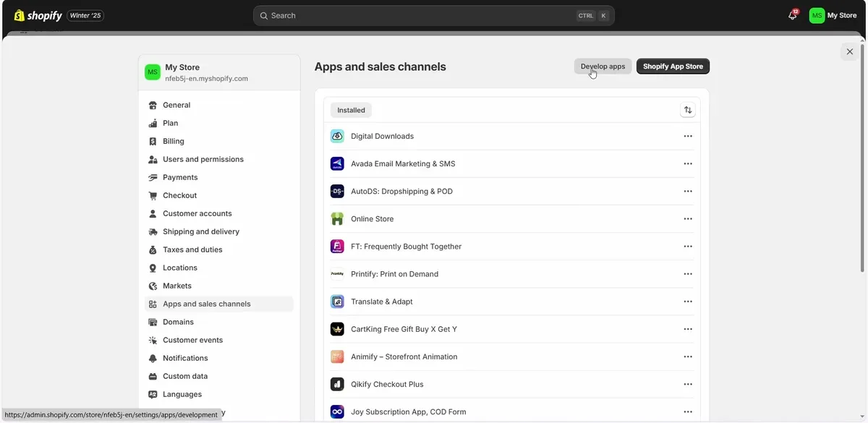Screen dimensions: 868x423
Task: Click the Notifications settings bell icon
Action: coord(153,358)
